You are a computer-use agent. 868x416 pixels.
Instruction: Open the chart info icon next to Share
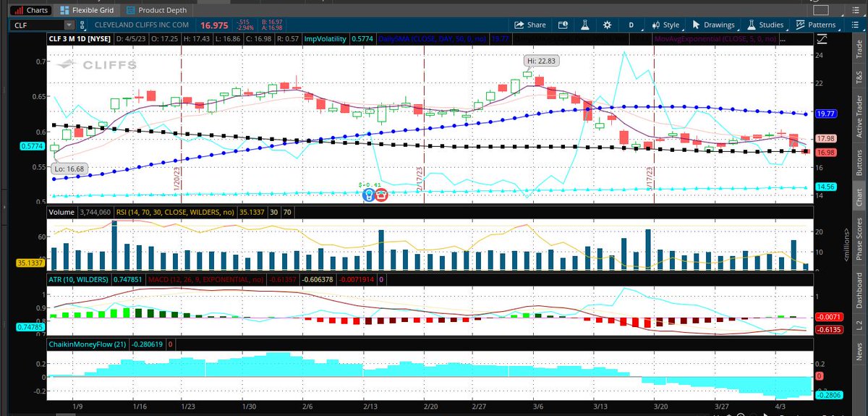(x=563, y=25)
